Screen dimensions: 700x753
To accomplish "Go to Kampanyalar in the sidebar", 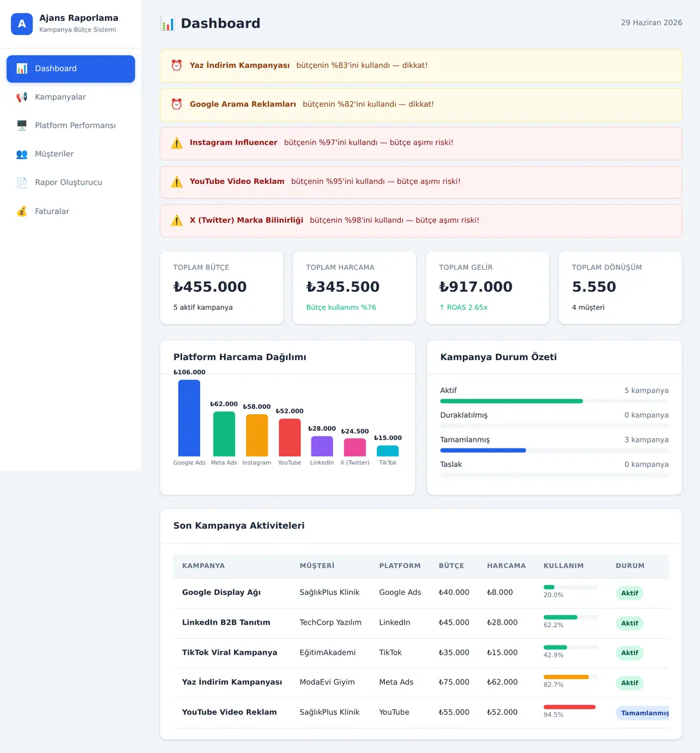I will coord(71,97).
